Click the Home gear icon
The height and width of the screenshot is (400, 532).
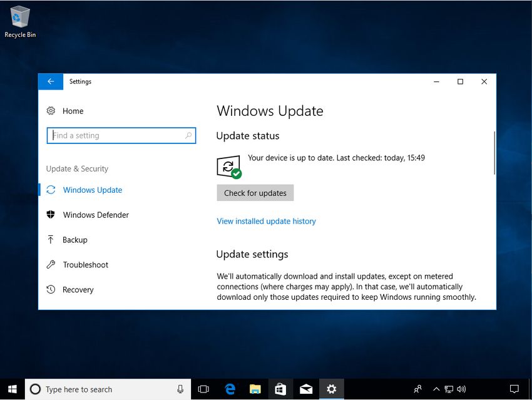(51, 111)
